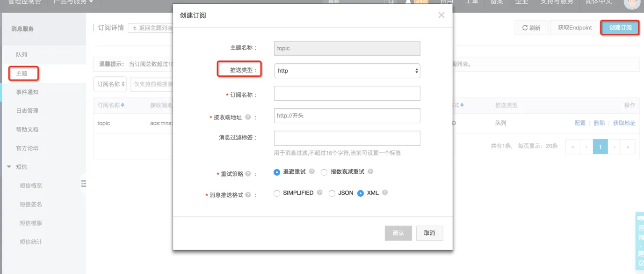Click the search magnifier icon
The width and height of the screenshot is (644, 274).
point(391,2)
